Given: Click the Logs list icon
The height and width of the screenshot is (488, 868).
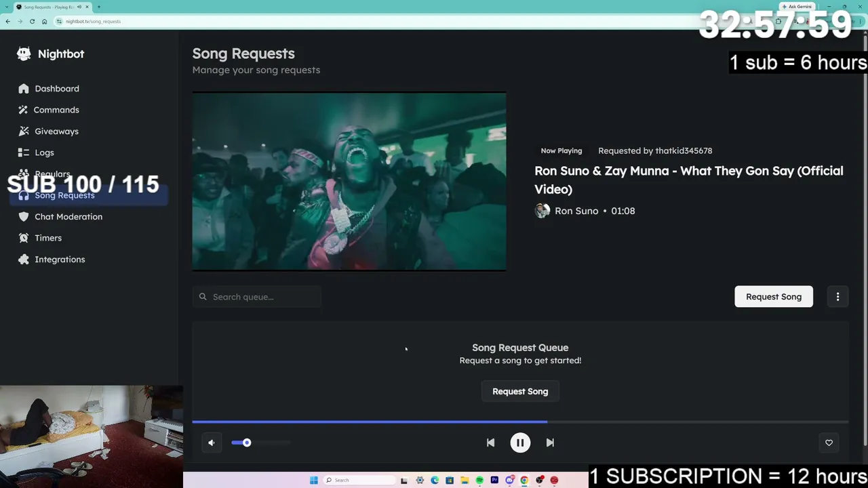Looking at the screenshot, I should (24, 152).
